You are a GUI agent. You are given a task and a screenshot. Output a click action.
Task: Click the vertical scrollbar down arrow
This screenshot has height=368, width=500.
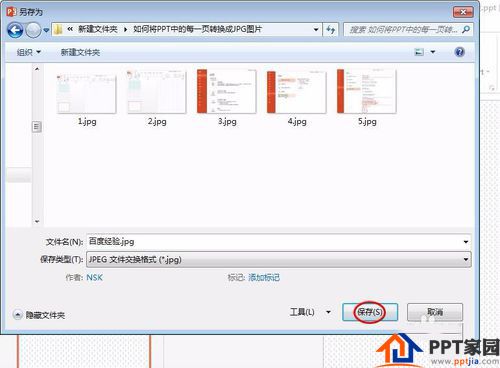[x=37, y=221]
